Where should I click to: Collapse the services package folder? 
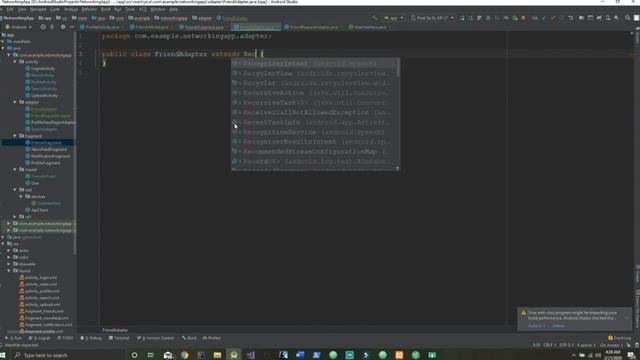[x=21, y=196]
